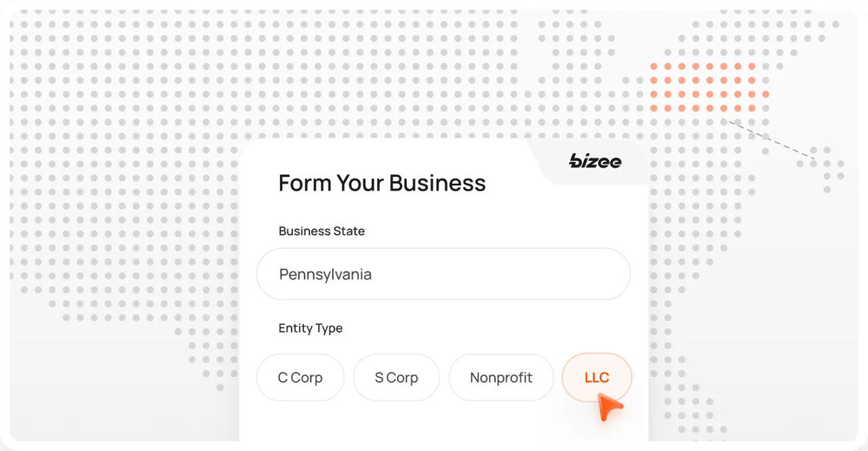
Task: Open the Business State dropdown showing Pennsylvania
Action: (x=443, y=274)
